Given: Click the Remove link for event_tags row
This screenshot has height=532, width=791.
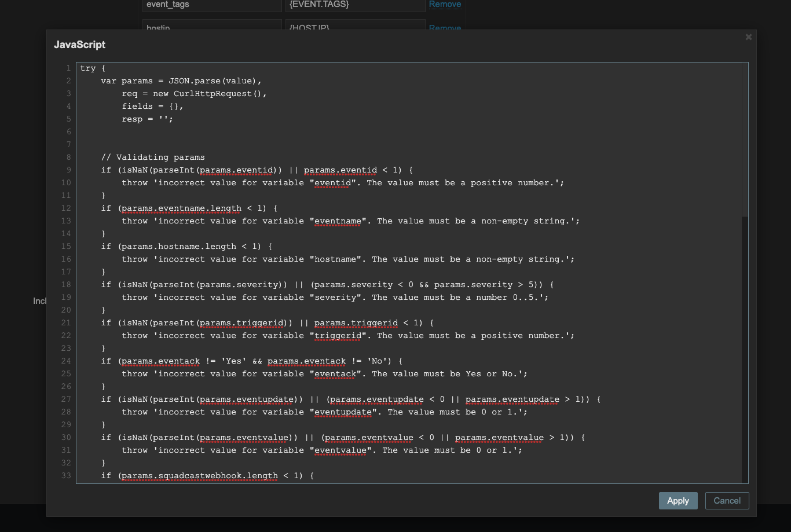Looking at the screenshot, I should [445, 4].
